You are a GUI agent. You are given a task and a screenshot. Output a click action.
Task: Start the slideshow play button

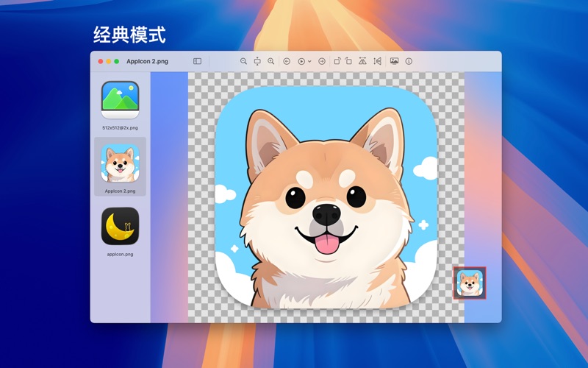301,62
